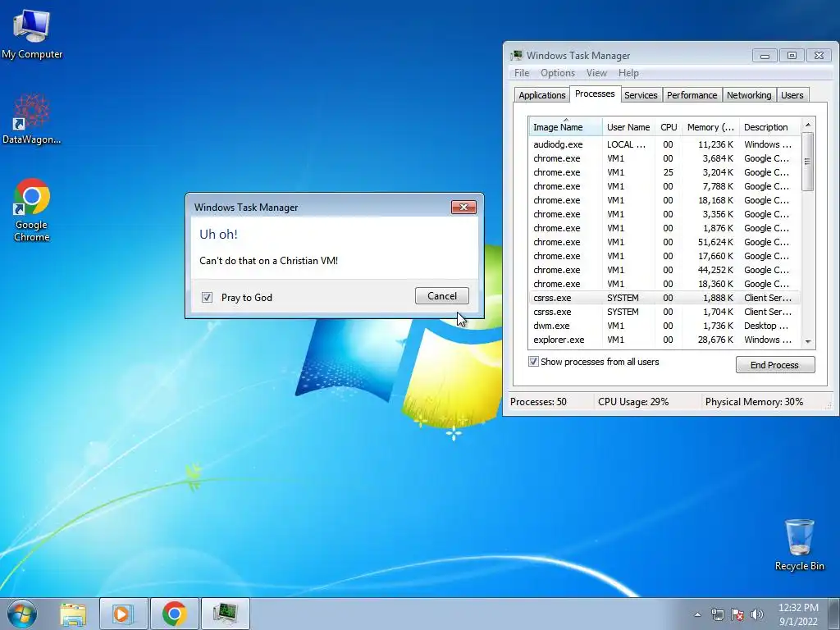Launch Windows Media Player from taskbar

pos(123,614)
